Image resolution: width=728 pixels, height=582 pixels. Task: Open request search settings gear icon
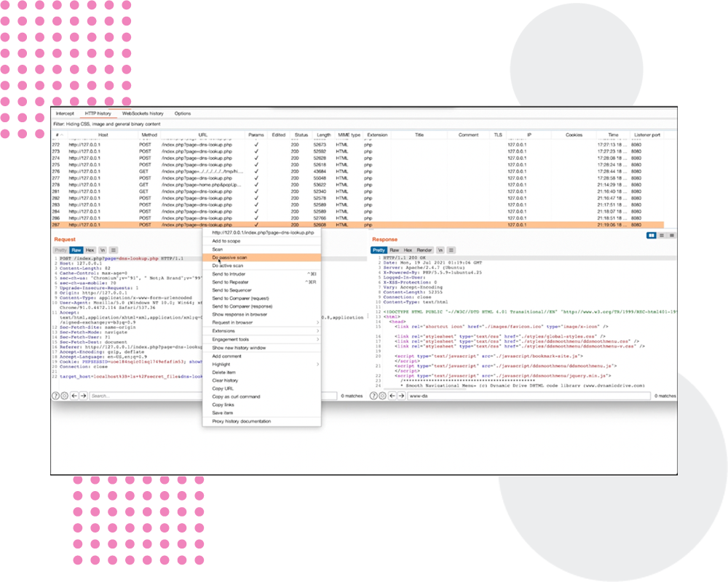(x=65, y=396)
